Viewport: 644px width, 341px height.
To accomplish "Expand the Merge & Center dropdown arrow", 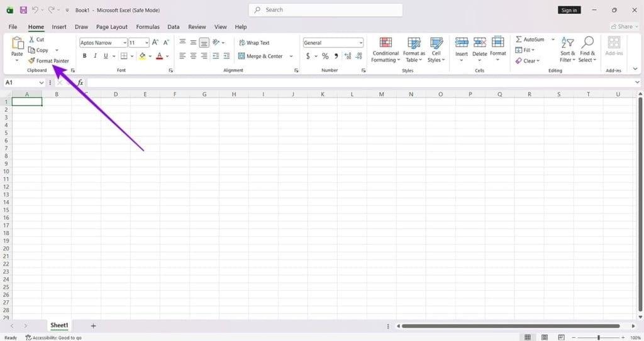I will point(291,57).
